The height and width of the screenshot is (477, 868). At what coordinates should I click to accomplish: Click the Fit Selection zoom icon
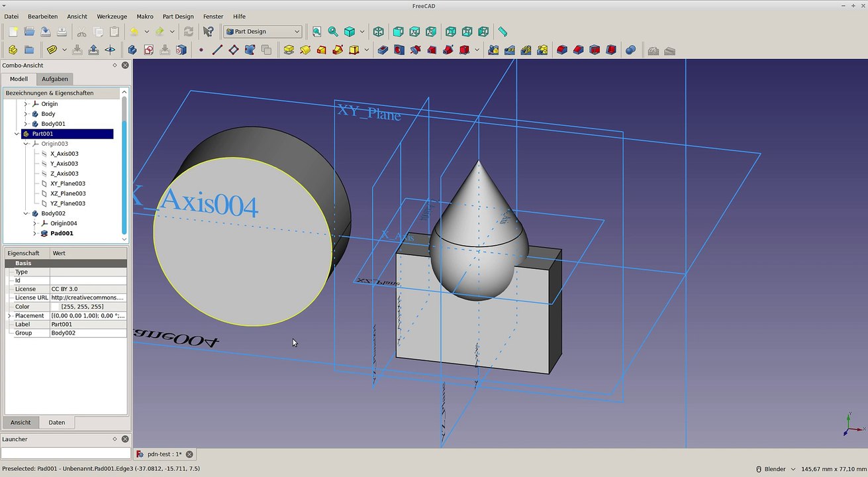tap(333, 31)
